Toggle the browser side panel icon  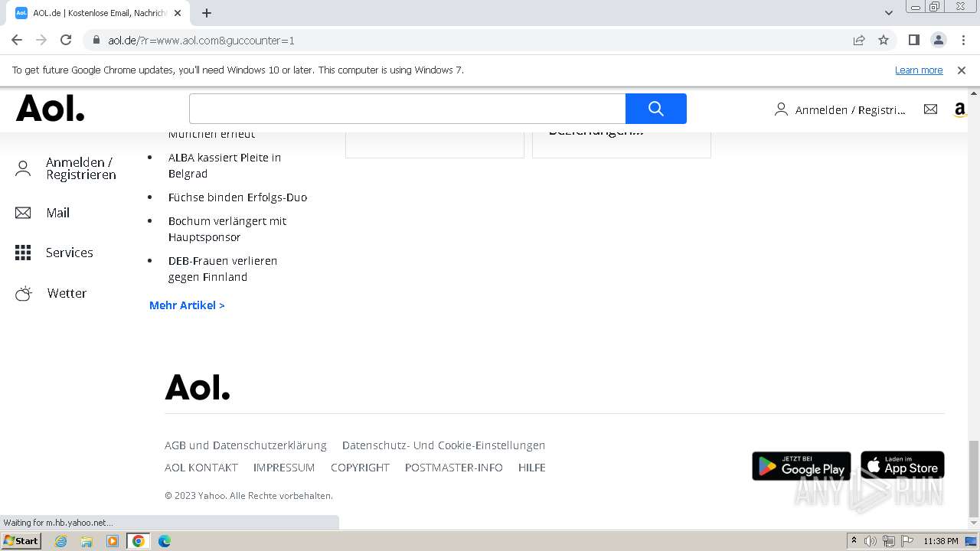point(913,40)
